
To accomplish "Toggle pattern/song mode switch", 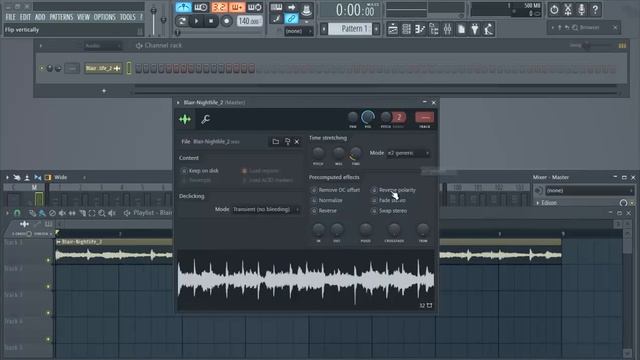I will (x=181, y=20).
